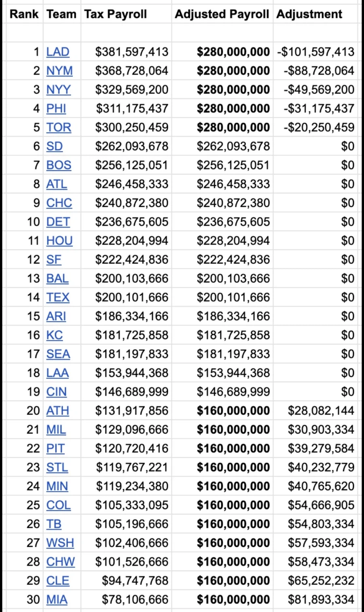The height and width of the screenshot is (612, 364).
Task: Open the WSH team link
Action: point(60,543)
